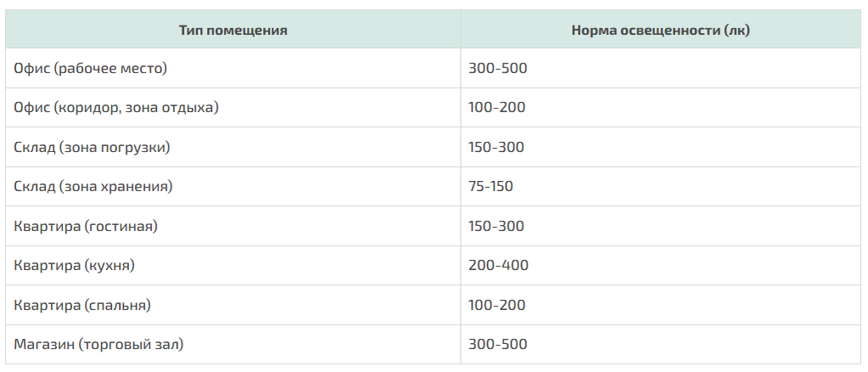Screen dimensions: 868x372
Task: Click the 300-500 value for the shop
Action: click(497, 344)
